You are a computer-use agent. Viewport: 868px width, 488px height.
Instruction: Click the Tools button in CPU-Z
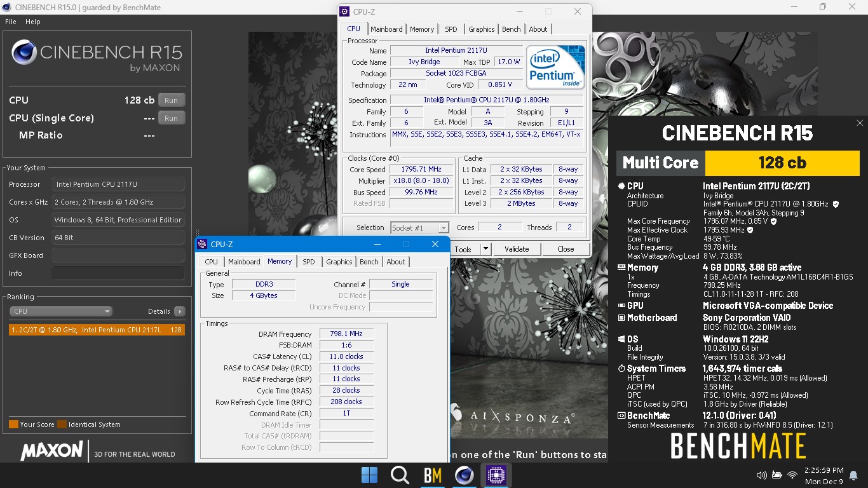pyautogui.click(x=463, y=249)
